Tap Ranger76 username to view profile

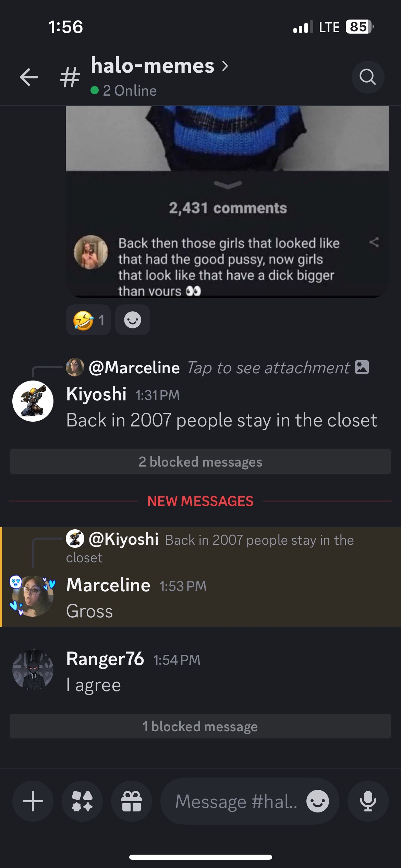click(105, 659)
